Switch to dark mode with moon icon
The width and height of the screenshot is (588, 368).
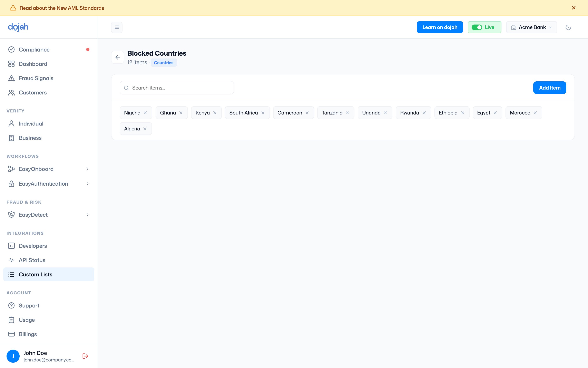coord(568,27)
